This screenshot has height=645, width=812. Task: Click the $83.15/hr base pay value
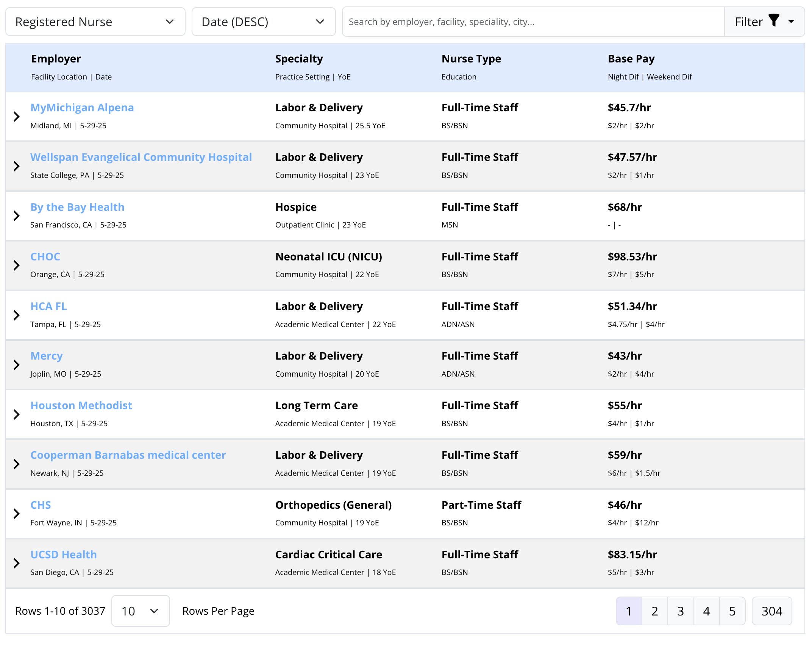pos(632,555)
